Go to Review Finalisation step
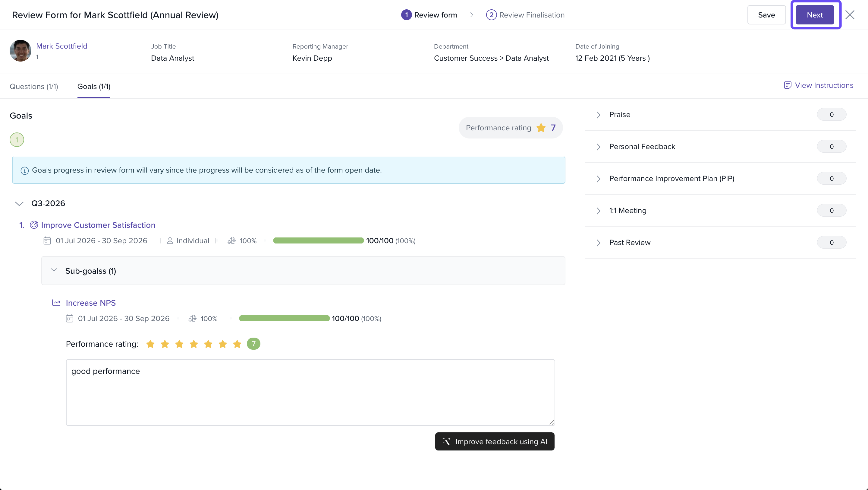868x490 pixels. coord(525,15)
